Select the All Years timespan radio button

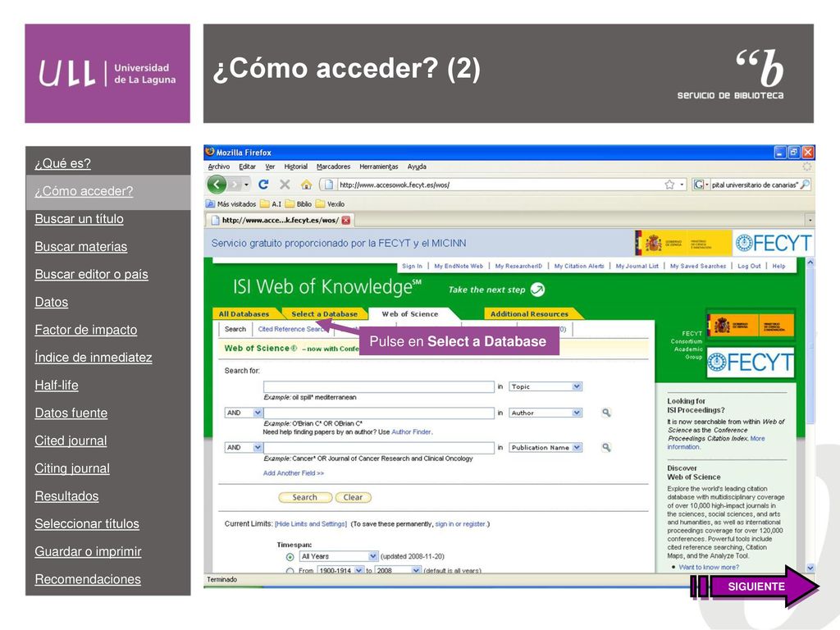pyautogui.click(x=290, y=557)
